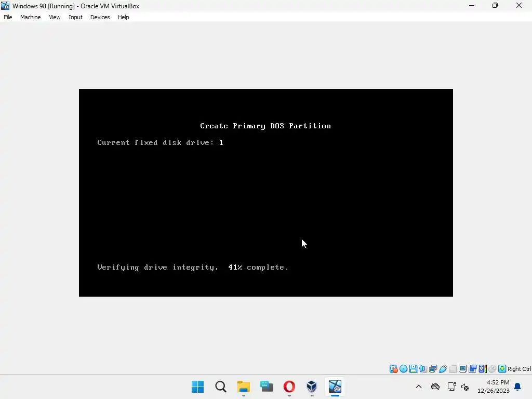This screenshot has height=399, width=532.
Task: Minimize the VirtualBox window
Action: pyautogui.click(x=472, y=6)
